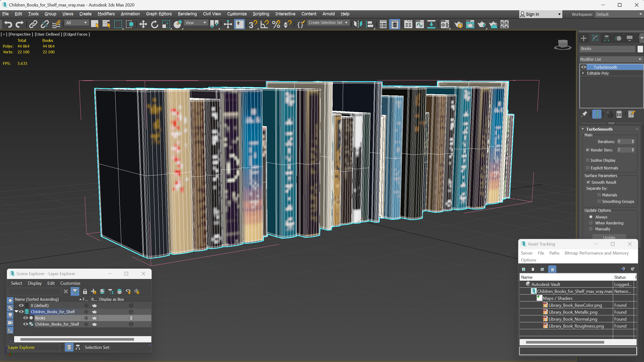Select the Manually update radio option
644x362 pixels.
click(x=591, y=229)
